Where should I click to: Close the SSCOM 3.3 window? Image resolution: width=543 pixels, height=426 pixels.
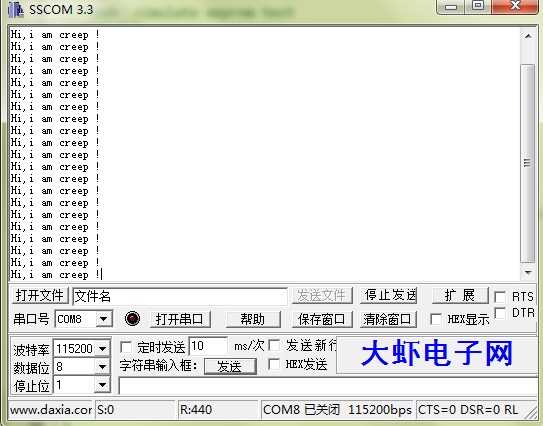(x=515, y=6)
